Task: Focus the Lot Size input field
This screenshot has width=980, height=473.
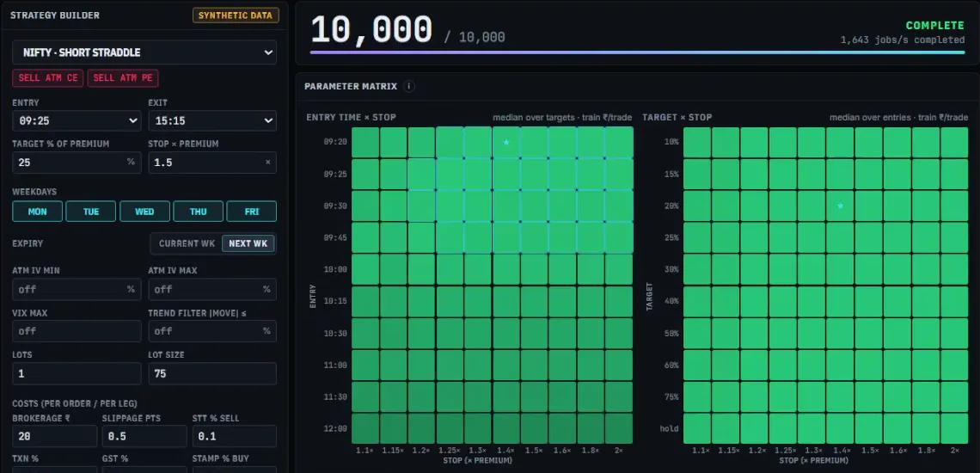Action: 212,373
